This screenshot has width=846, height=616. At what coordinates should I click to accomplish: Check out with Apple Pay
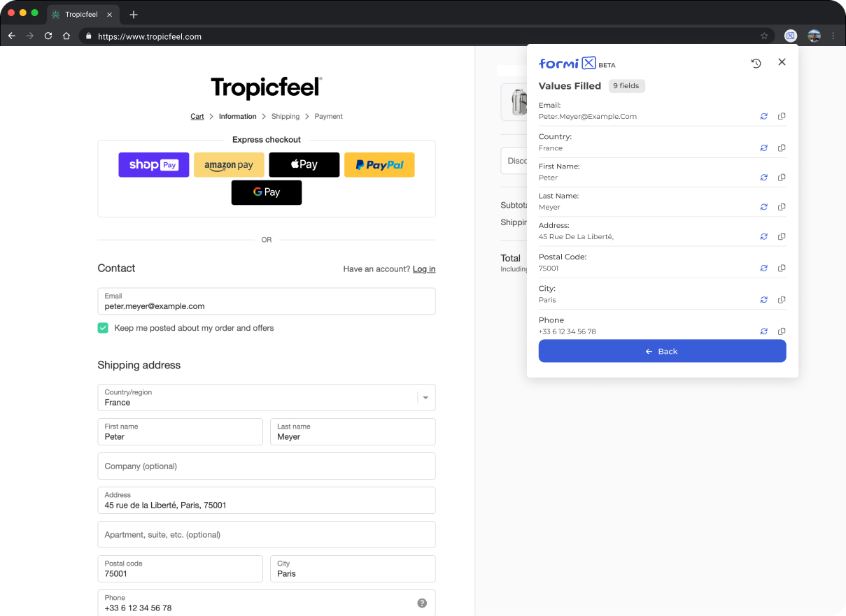click(304, 165)
